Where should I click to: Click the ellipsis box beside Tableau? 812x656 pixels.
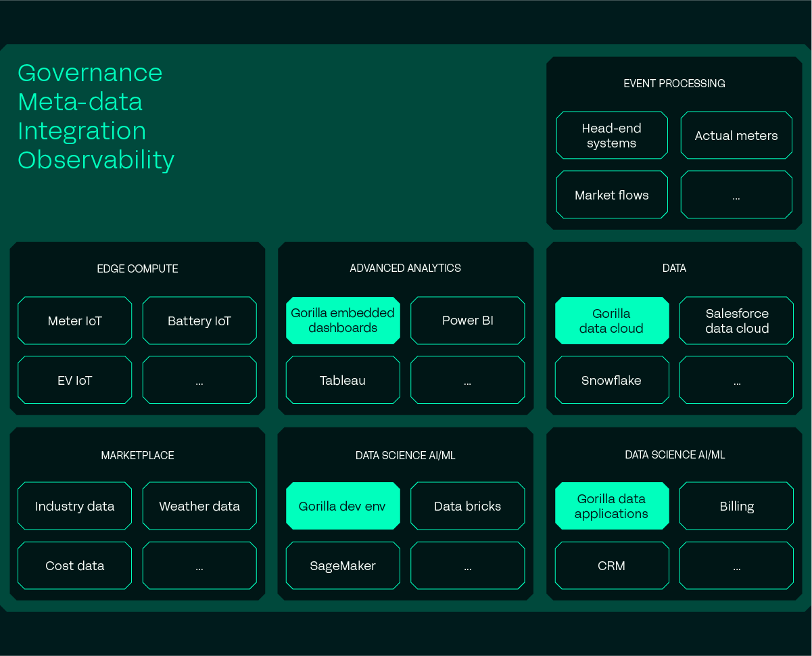click(x=468, y=380)
